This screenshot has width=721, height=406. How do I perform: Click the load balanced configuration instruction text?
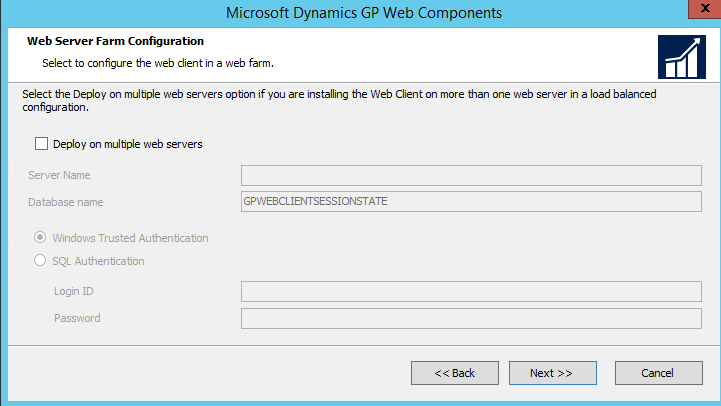click(x=340, y=101)
